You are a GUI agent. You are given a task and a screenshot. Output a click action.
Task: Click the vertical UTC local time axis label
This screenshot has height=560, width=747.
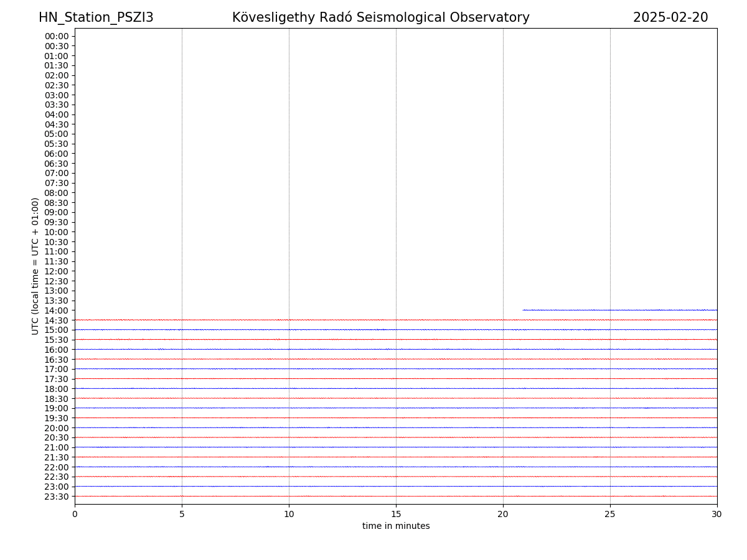tap(35, 266)
